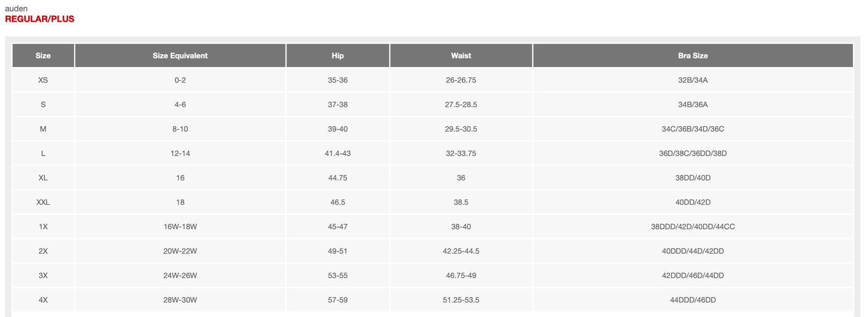Click the Hip column header
The width and height of the screenshot is (868, 317).
[337, 56]
